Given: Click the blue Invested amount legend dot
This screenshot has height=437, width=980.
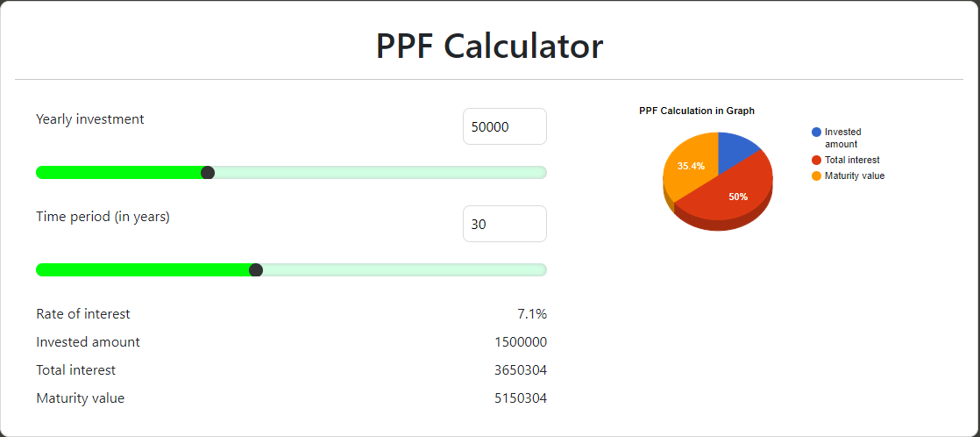Looking at the screenshot, I should click(816, 133).
